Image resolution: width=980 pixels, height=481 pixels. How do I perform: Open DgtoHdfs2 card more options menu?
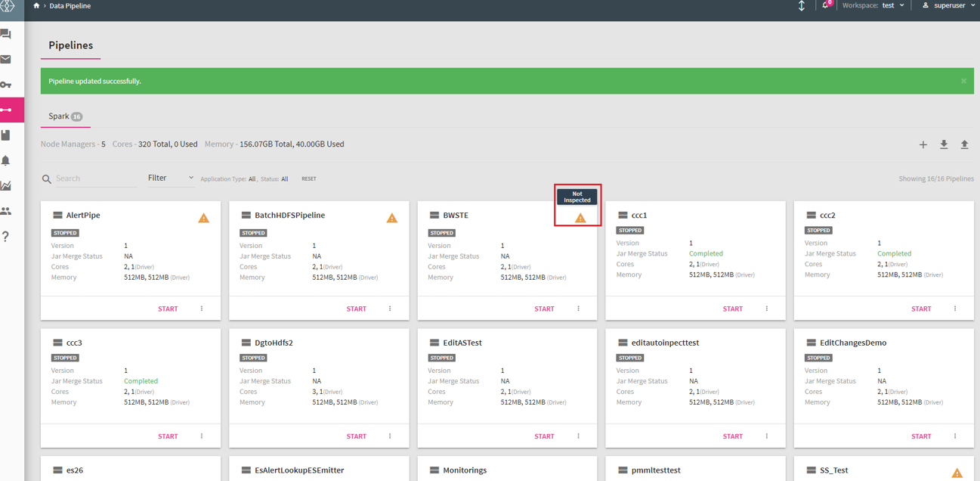click(x=390, y=436)
